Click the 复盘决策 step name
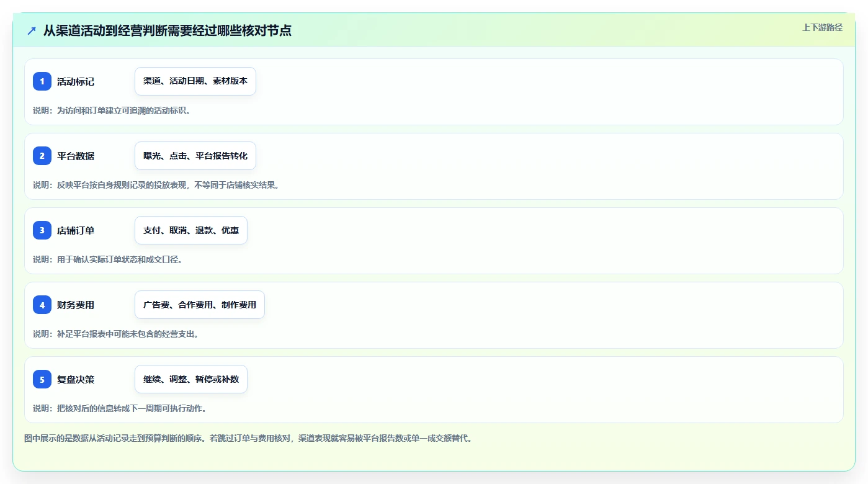The height and width of the screenshot is (484, 868). (76, 379)
